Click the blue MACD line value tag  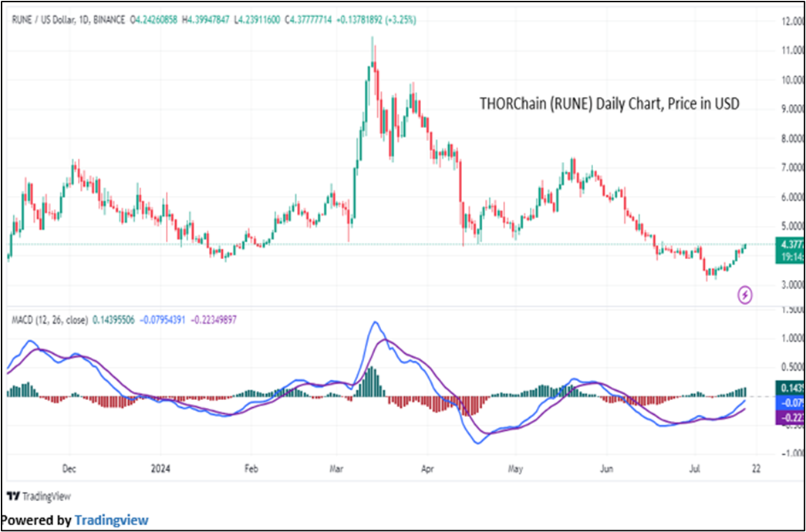[790, 403]
